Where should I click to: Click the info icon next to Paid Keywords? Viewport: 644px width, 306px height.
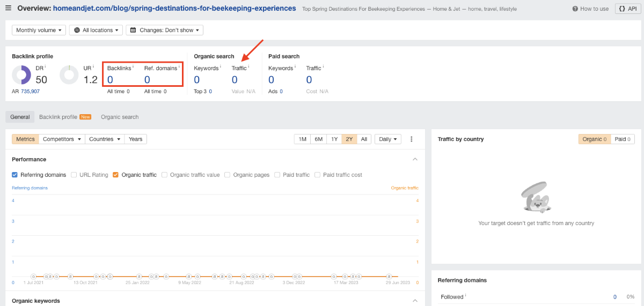[296, 67]
